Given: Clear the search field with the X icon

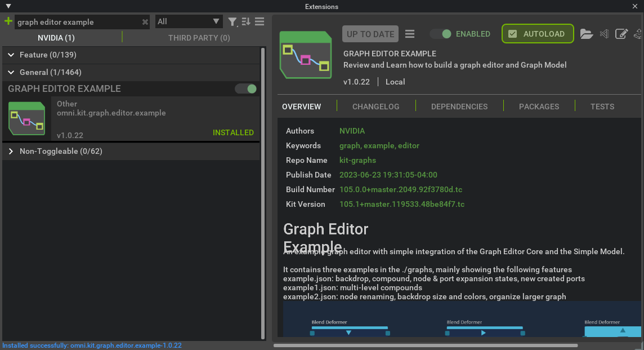Looking at the screenshot, I should (x=145, y=22).
